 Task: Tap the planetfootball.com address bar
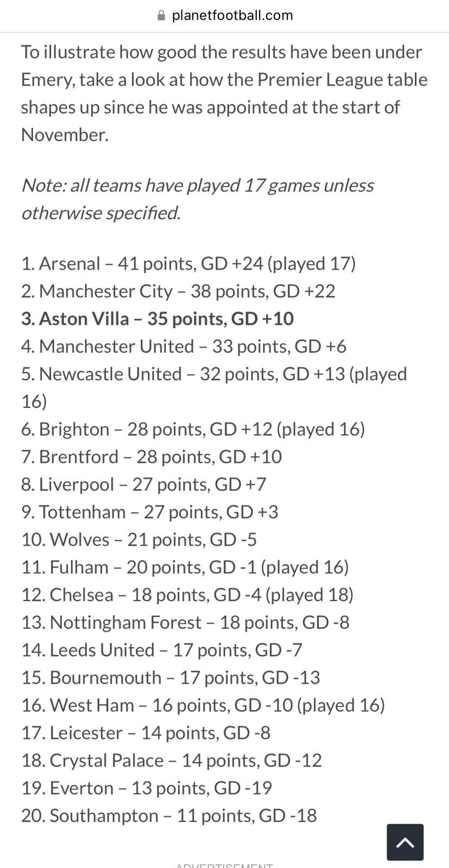[224, 15]
